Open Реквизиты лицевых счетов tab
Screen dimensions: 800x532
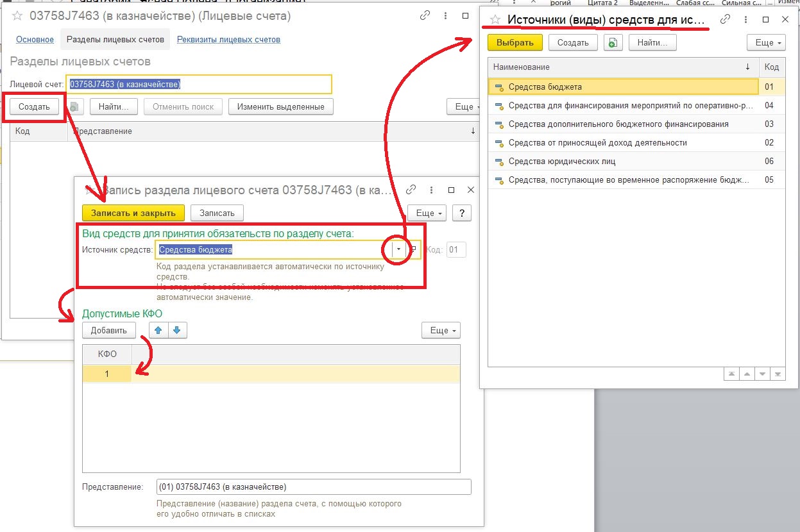click(x=228, y=39)
